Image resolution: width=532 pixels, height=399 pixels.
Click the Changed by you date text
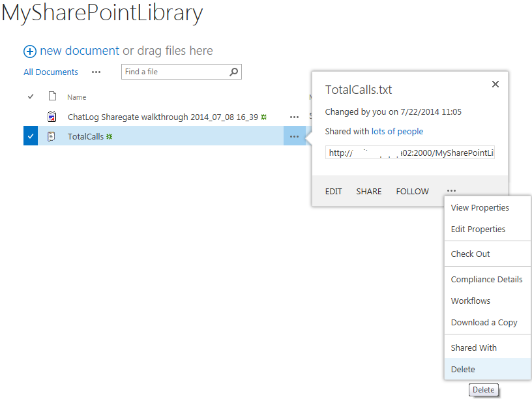(393, 112)
